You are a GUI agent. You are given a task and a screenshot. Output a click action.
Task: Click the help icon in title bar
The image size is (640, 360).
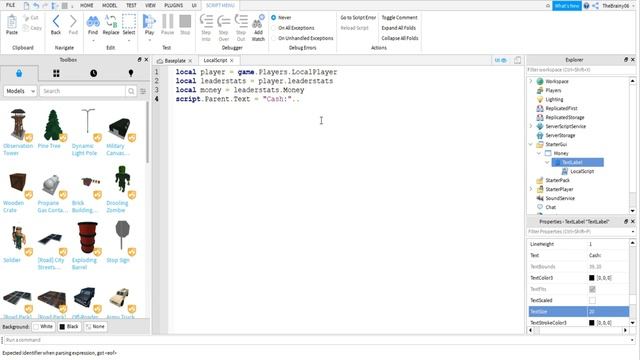coord(587,6)
